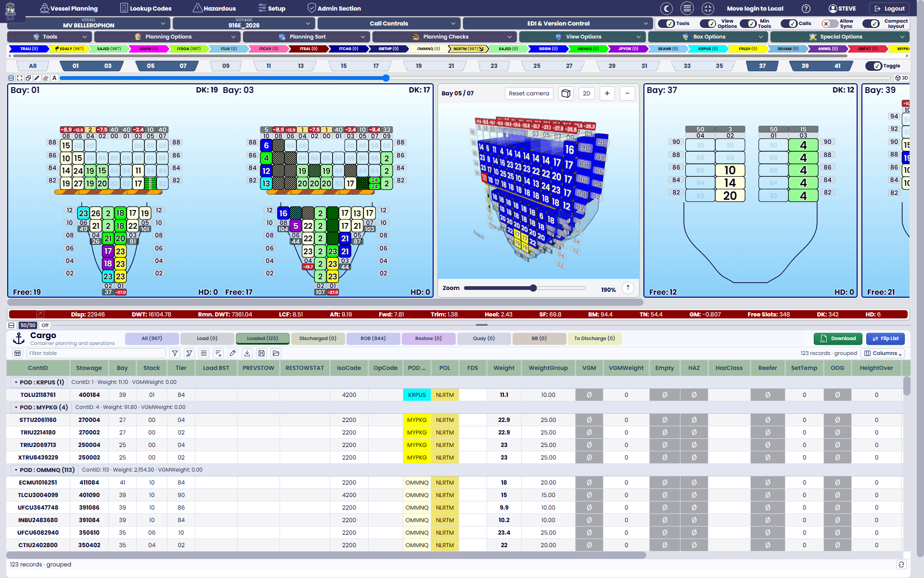This screenshot has width=924, height=578.
Task: Click the green Download button
Action: coord(838,339)
